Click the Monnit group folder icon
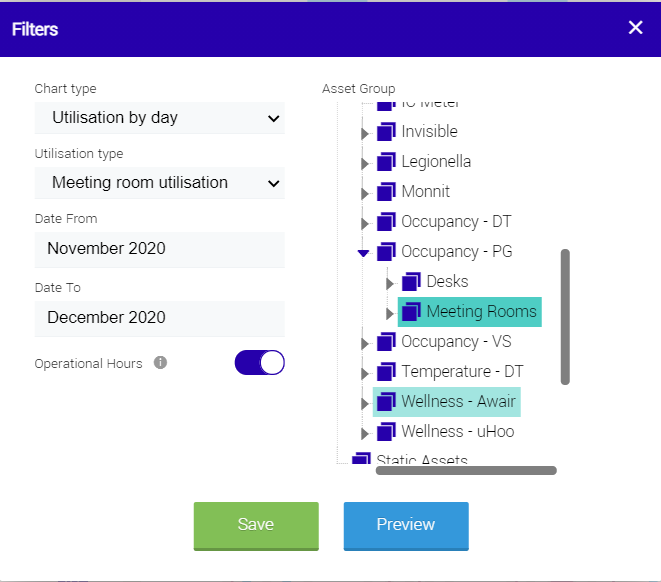Screen dimensions: 661x582 386,191
